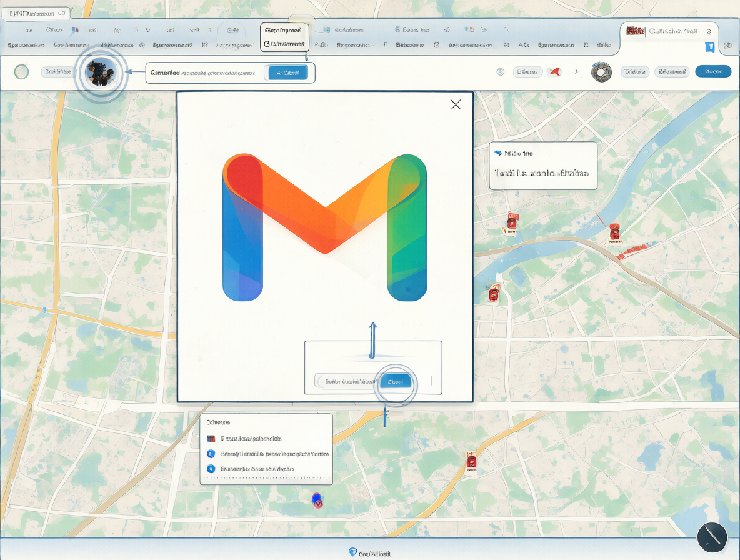
Task: Click the dark round compass button on the map
Action: click(x=712, y=537)
